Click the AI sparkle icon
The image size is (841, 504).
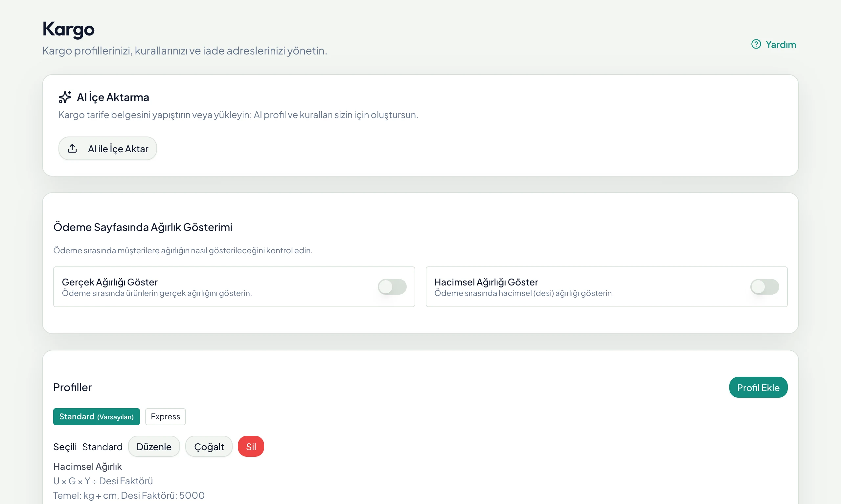(x=65, y=97)
